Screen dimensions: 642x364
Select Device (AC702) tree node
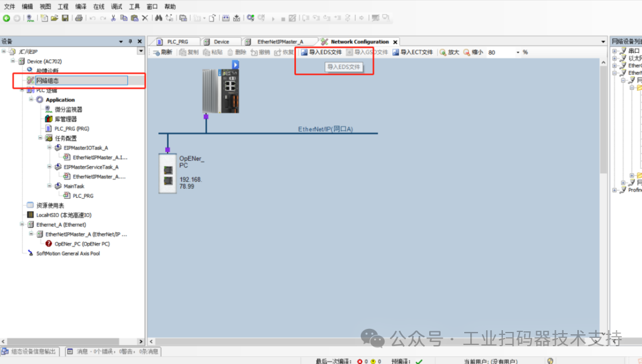coord(44,61)
